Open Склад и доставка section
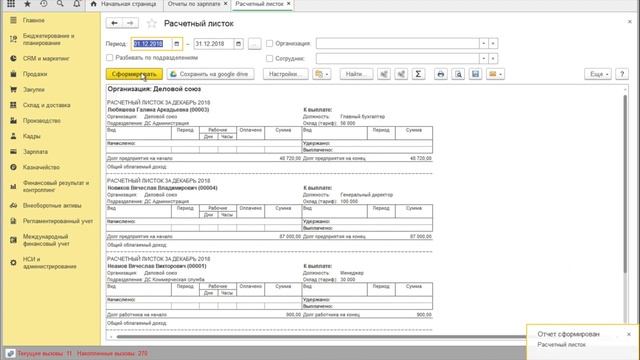This screenshot has width=640, height=360. coord(46,105)
